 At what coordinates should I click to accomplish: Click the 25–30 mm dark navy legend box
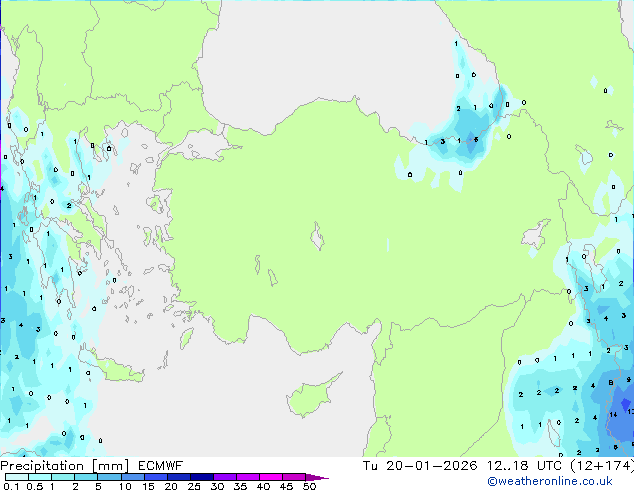[x=201, y=477]
